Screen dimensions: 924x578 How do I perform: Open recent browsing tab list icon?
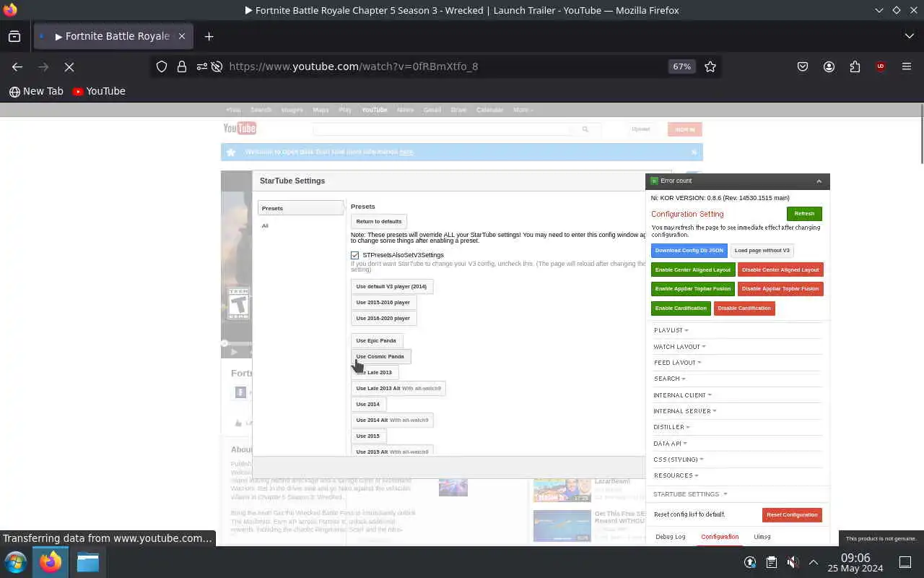coord(14,36)
